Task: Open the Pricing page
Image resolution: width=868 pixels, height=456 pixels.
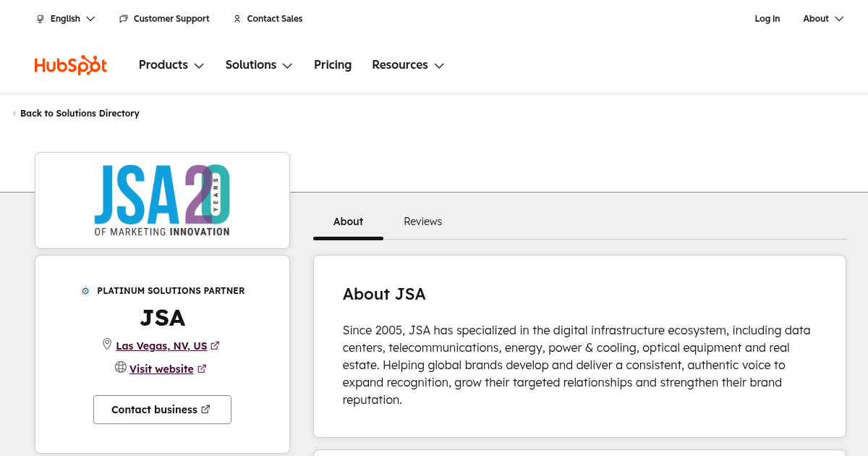Action: (x=333, y=65)
